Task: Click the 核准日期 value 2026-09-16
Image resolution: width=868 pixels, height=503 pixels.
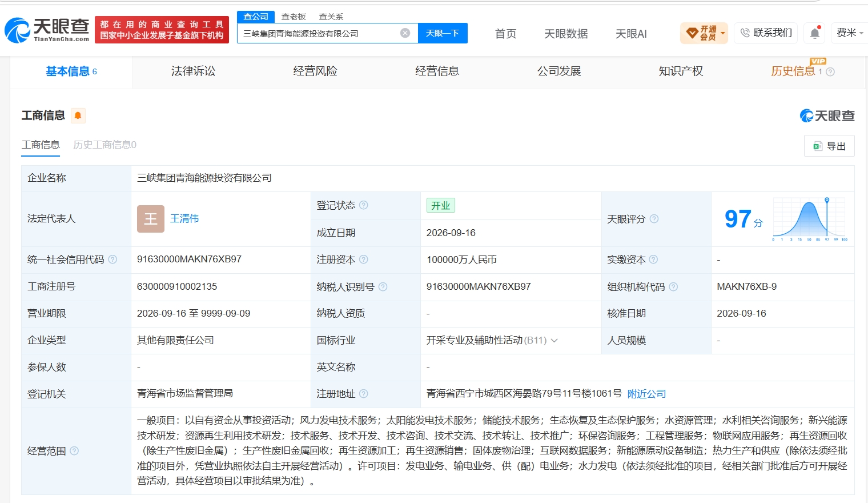Action: 741,314
